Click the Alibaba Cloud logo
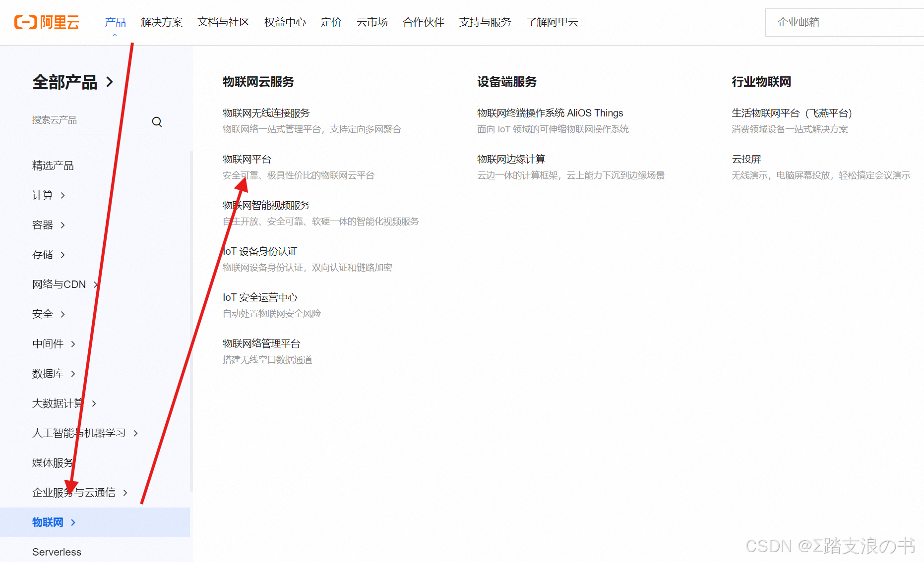924x562 pixels. point(47,22)
